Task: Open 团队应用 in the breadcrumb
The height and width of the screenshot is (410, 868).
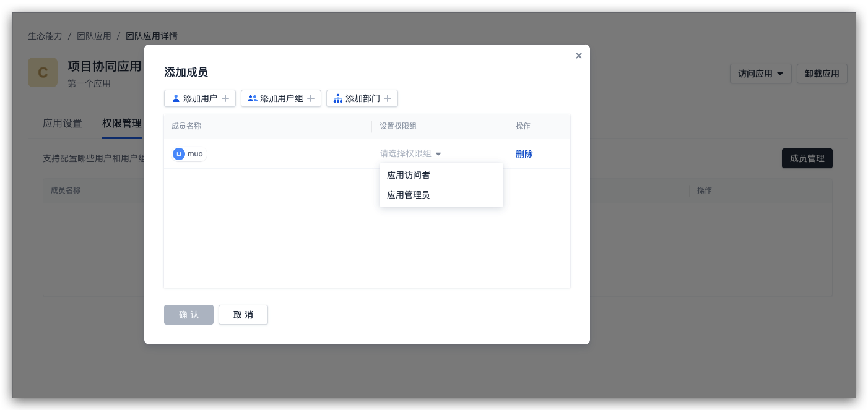Action: pyautogui.click(x=94, y=36)
